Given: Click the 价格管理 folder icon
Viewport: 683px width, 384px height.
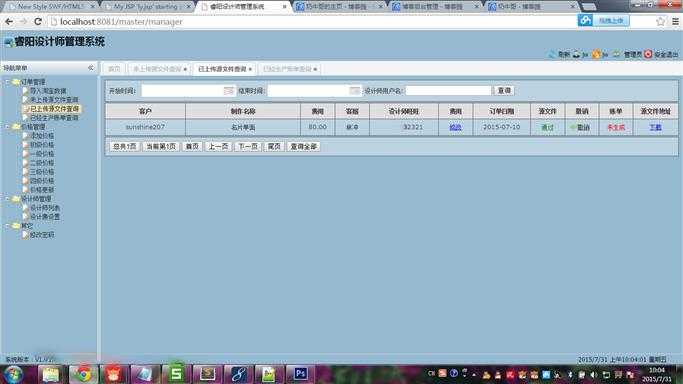Looking at the screenshot, I should (x=16, y=127).
